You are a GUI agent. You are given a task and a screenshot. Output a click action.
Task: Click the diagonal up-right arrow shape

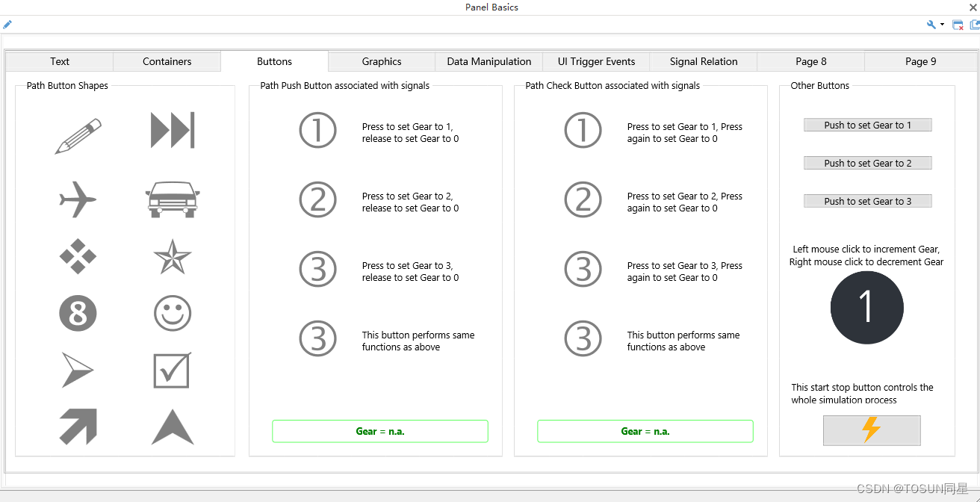[78, 427]
